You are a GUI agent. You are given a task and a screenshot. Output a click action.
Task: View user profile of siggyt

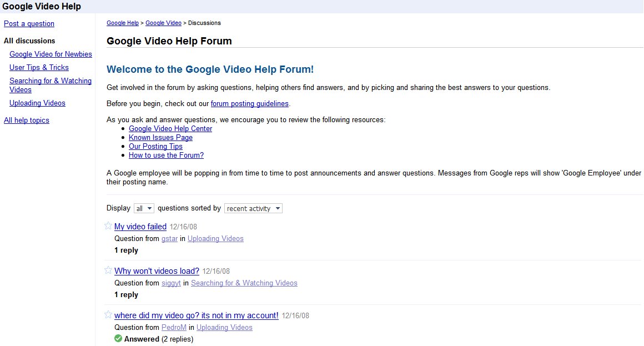pos(171,283)
